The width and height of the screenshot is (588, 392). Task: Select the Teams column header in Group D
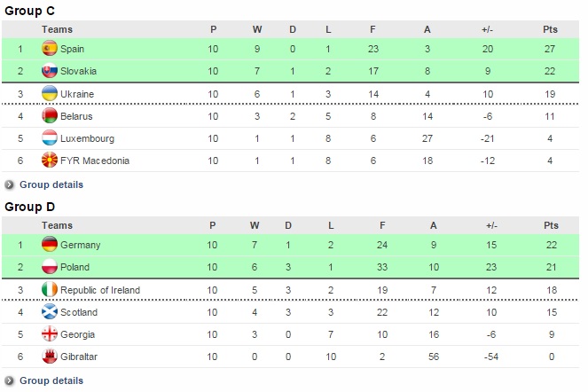click(58, 225)
